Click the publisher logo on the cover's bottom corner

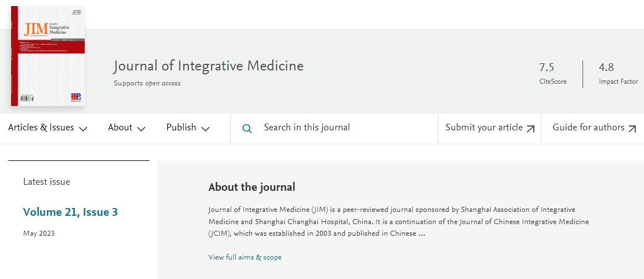76,97
